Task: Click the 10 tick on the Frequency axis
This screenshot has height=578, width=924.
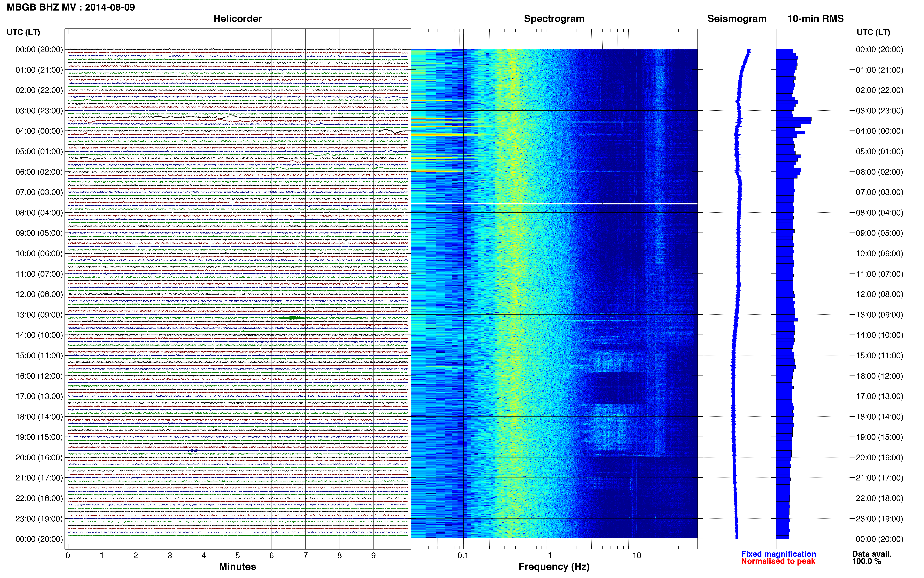Action: click(x=637, y=555)
